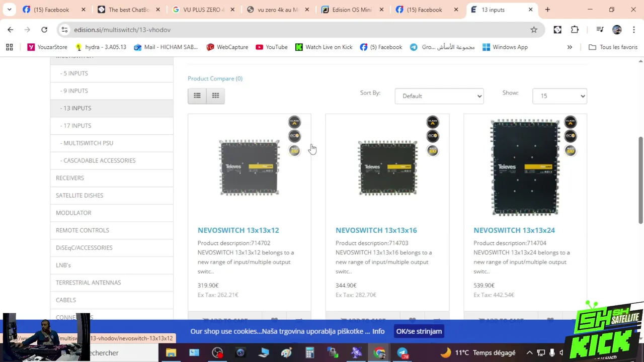Bookmark this page with star icon
Image resolution: width=644 pixels, height=362 pixels.
(534, 30)
